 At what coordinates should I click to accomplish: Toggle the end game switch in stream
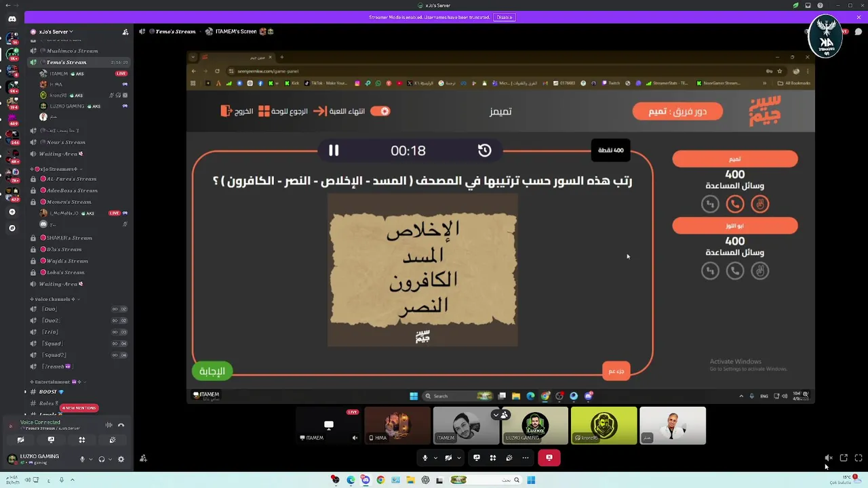click(380, 111)
